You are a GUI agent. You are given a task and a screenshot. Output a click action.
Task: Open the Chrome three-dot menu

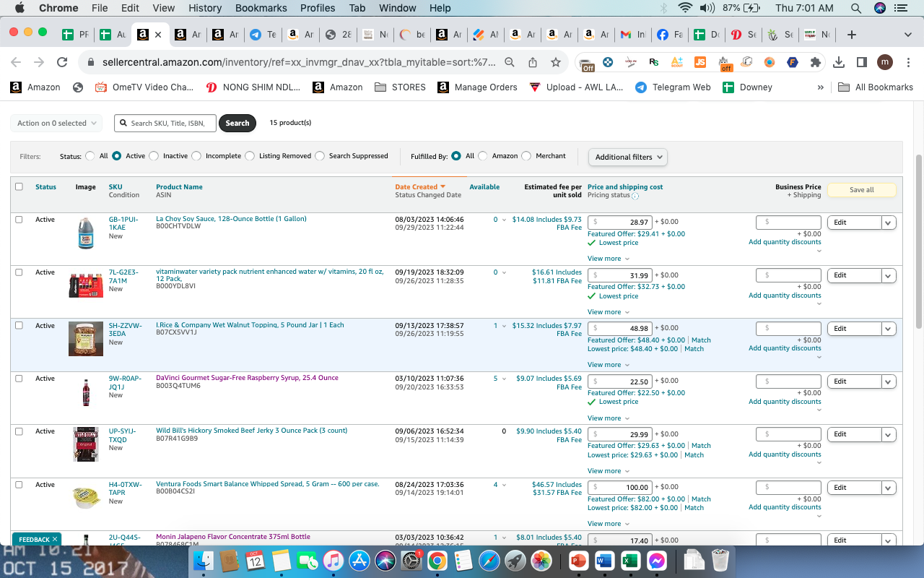(907, 63)
